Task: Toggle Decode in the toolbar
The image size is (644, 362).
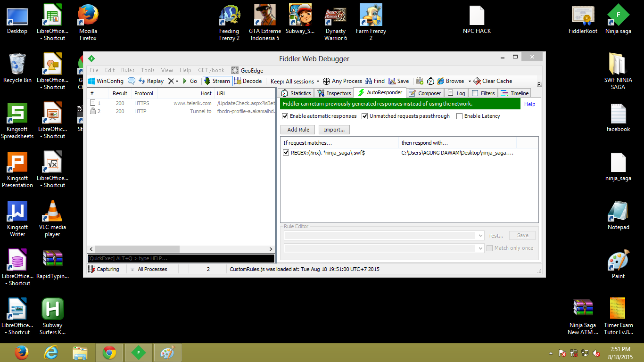Action: click(248, 81)
